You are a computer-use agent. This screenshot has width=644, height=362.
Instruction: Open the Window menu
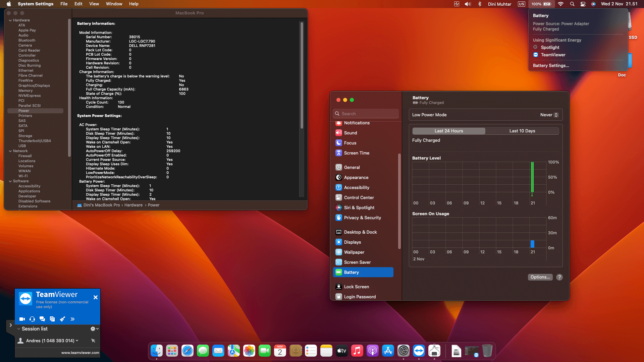pyautogui.click(x=114, y=4)
